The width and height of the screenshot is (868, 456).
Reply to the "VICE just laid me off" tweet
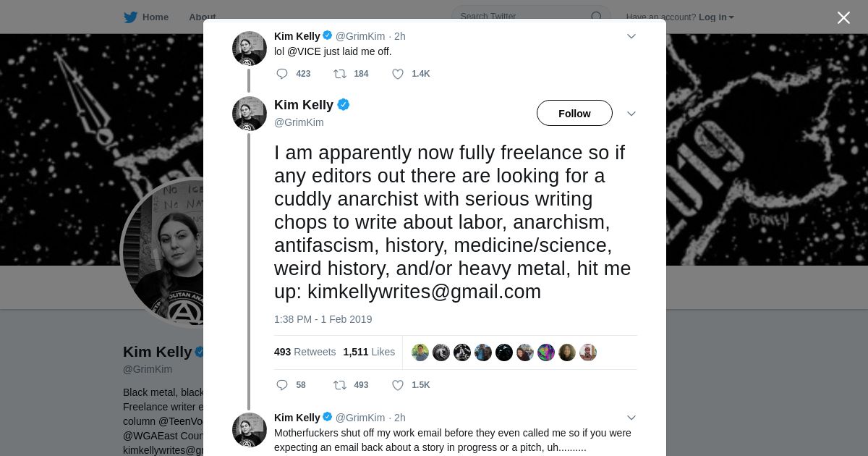[x=282, y=74]
